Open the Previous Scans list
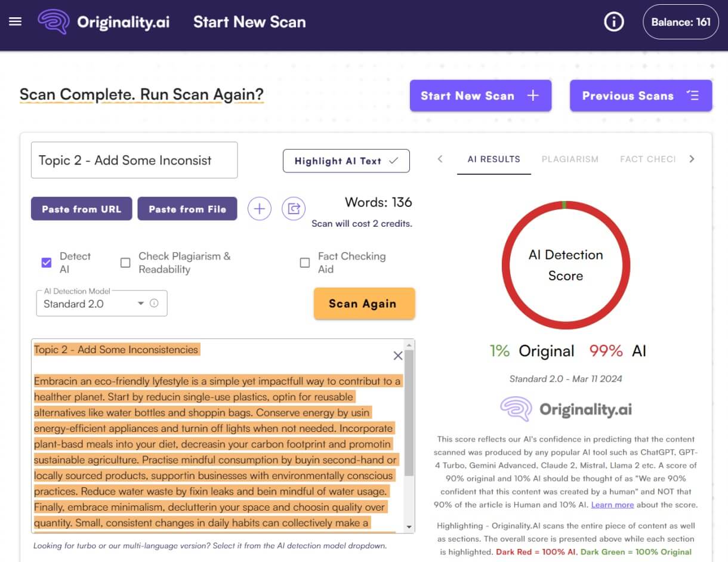728x562 pixels. [640, 95]
